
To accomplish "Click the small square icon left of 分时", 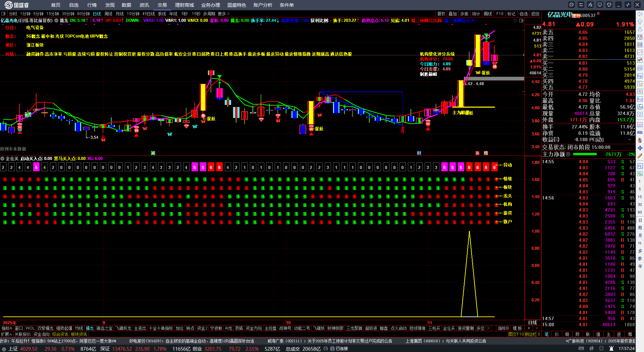I will click(3, 14).
